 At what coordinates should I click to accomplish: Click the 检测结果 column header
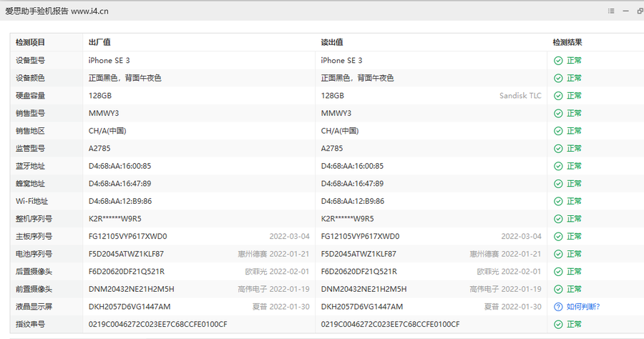pos(567,42)
